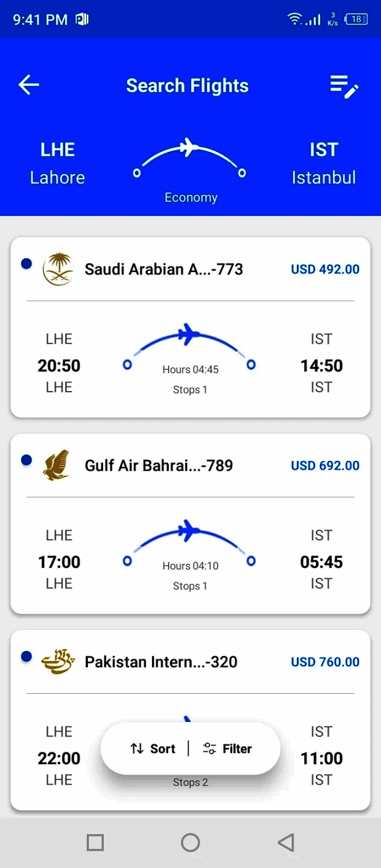Click the Saudi Arabian Airlines logo
Screen dimensions: 381x868
point(58,269)
